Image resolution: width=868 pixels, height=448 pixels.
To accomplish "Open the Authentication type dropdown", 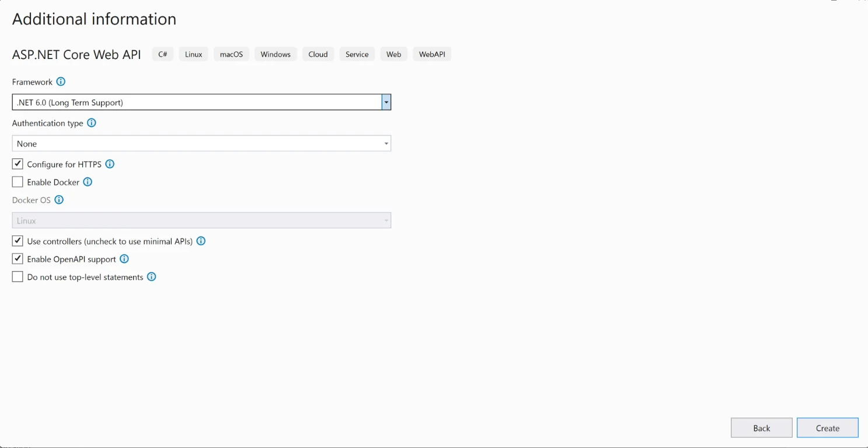I will [x=201, y=144].
